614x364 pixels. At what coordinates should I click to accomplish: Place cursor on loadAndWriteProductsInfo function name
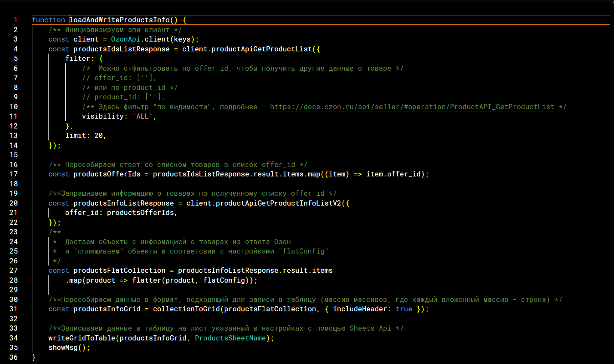coord(119,20)
